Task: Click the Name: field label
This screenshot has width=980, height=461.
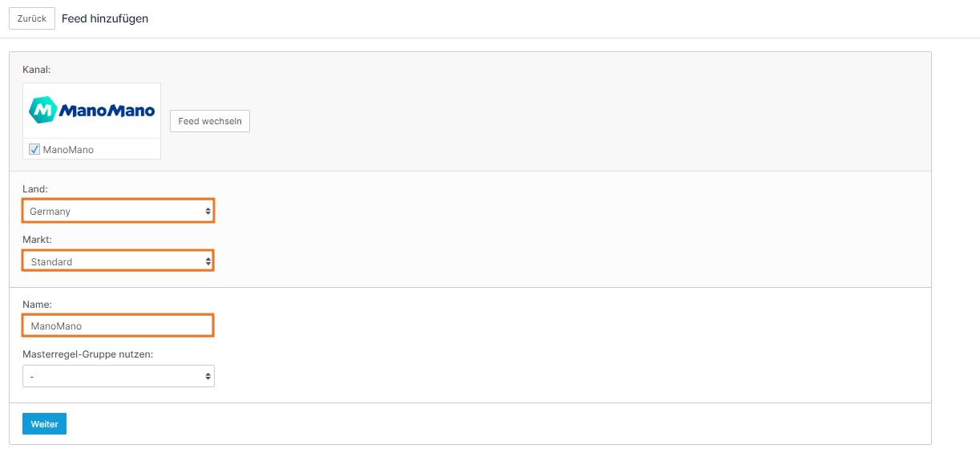Action: point(37,305)
